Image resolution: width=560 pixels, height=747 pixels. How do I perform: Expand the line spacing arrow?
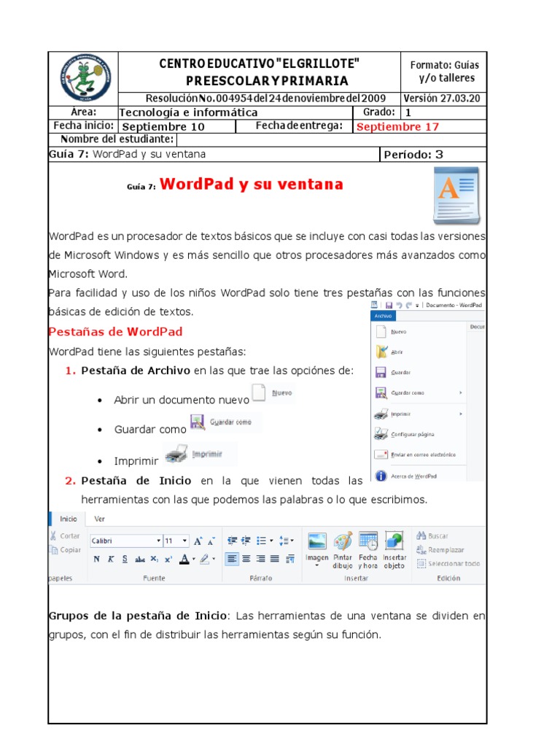click(292, 541)
